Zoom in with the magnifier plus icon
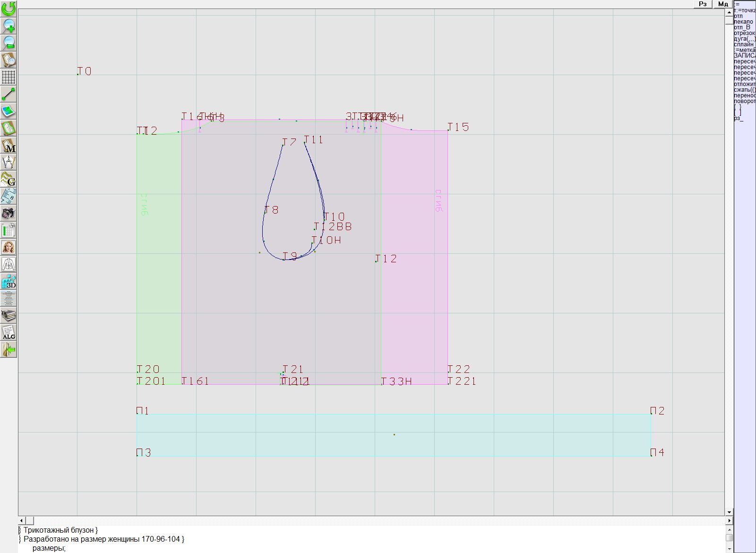 click(x=9, y=26)
